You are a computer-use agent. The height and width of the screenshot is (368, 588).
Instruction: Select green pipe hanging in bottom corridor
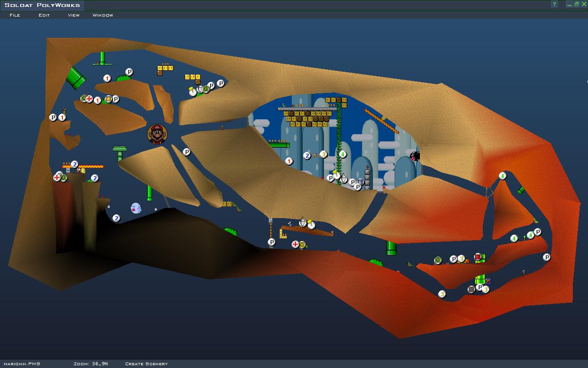(x=391, y=248)
